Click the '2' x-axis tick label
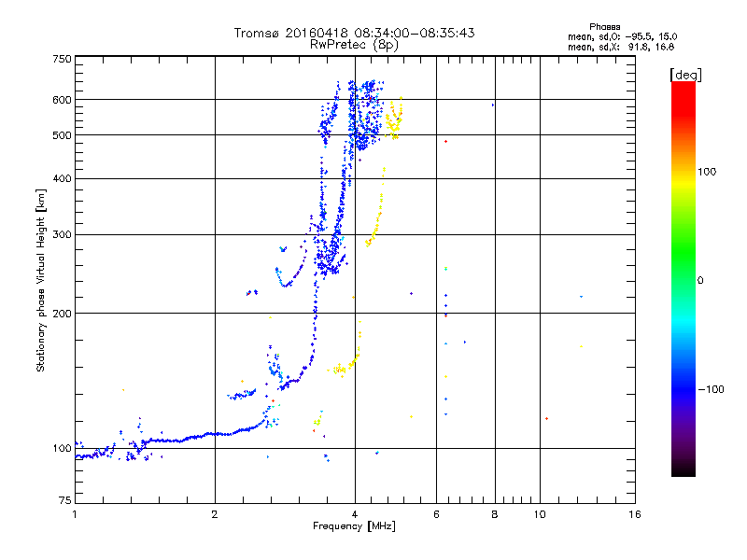The image size is (747, 560). coord(215,514)
